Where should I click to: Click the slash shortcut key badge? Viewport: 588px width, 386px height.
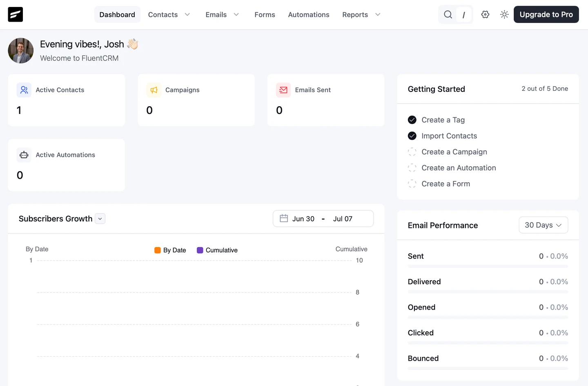tap(463, 15)
